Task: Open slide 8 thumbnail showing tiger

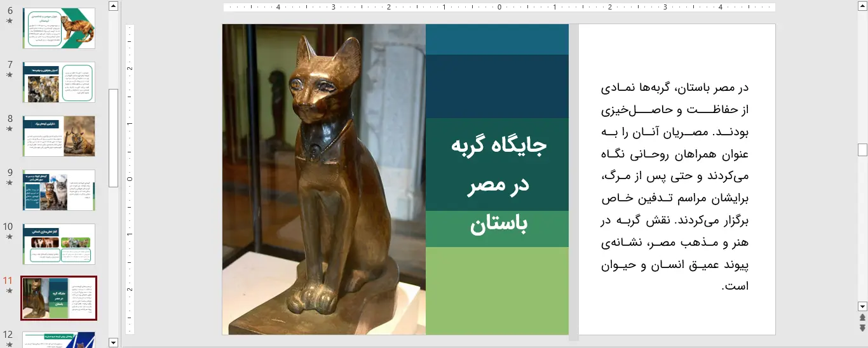Action: pos(58,136)
